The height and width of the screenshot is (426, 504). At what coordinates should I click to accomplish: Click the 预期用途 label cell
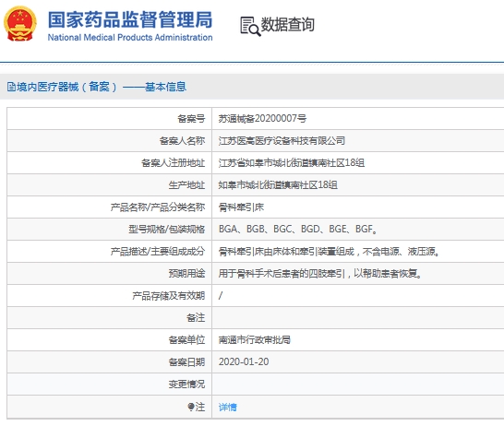pos(109,274)
